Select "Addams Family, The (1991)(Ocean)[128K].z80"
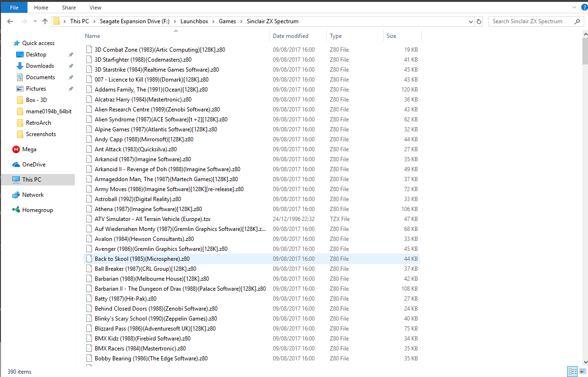588x377 pixels. (151, 90)
